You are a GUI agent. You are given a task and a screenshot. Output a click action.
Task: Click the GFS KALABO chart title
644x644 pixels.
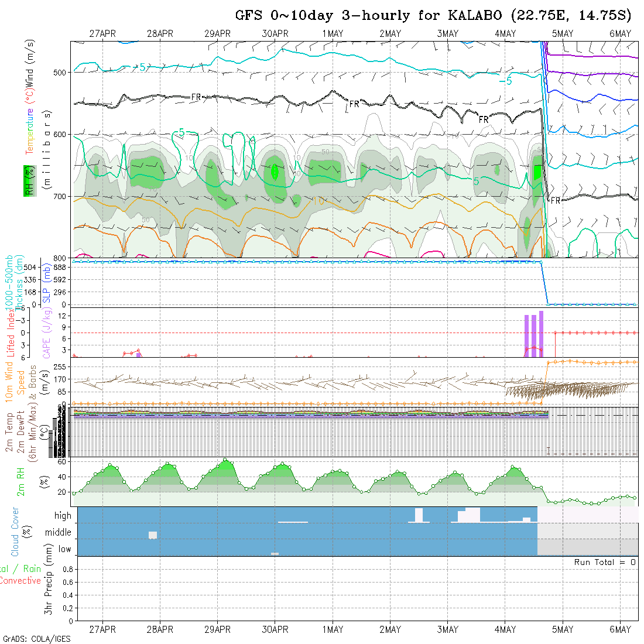(x=433, y=15)
